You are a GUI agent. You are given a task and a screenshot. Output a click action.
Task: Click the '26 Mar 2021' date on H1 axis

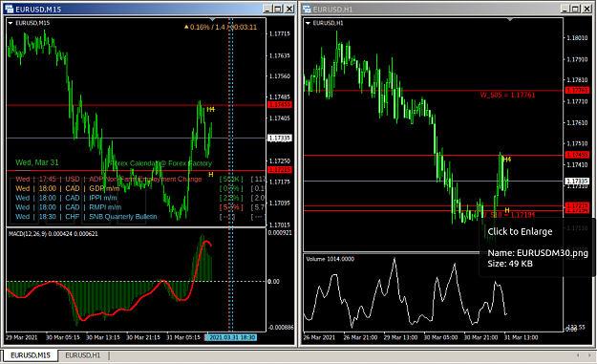319,337
